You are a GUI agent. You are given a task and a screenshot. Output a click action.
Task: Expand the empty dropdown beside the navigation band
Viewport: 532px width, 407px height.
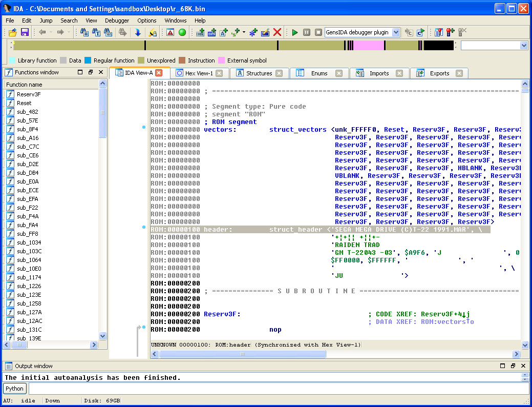(523, 46)
